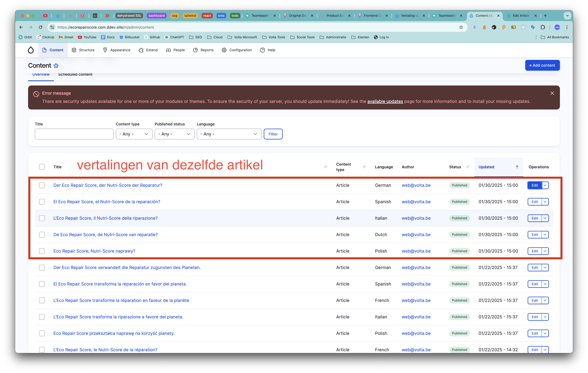Screen dimensions: 588x373
Task: Click the browser back arrow
Action: 21,27
